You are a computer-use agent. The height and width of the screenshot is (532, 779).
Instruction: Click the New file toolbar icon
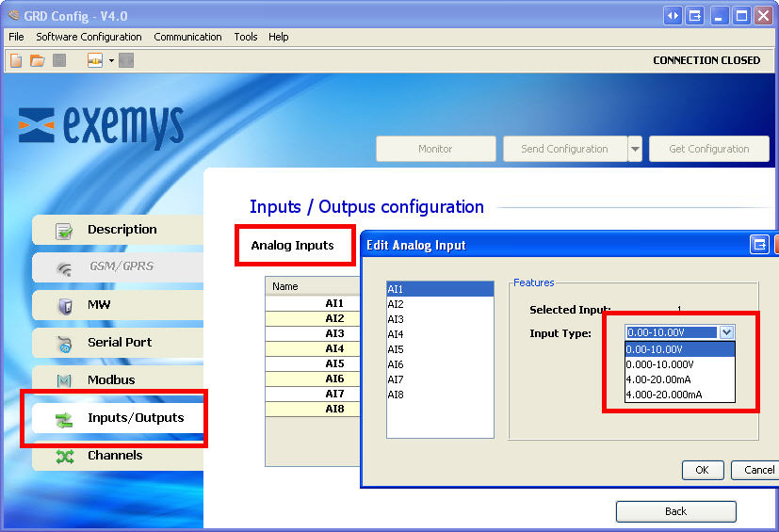click(x=16, y=60)
